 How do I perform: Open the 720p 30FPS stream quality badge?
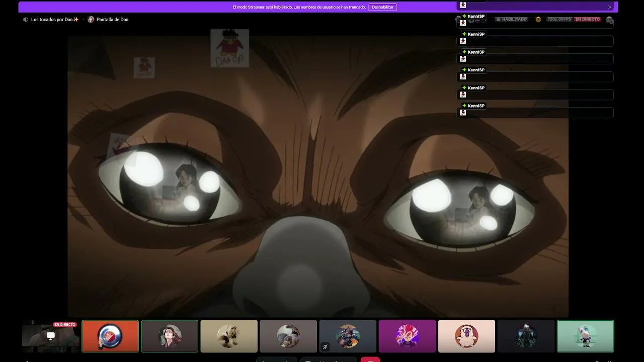[x=559, y=20]
